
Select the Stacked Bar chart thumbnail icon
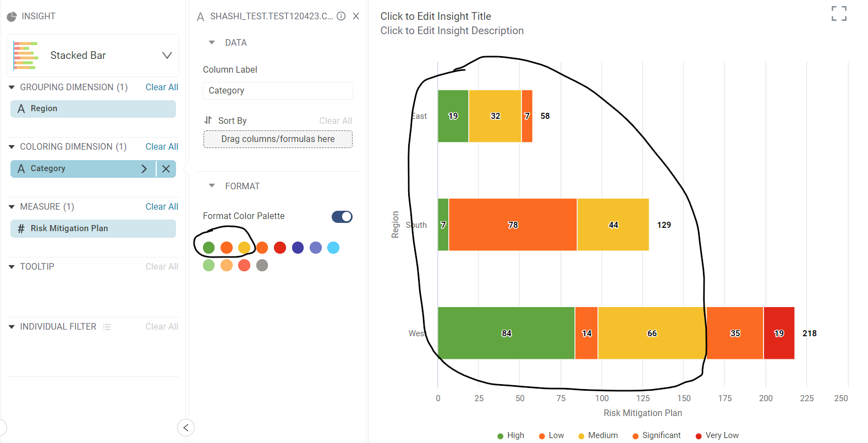[x=25, y=55]
